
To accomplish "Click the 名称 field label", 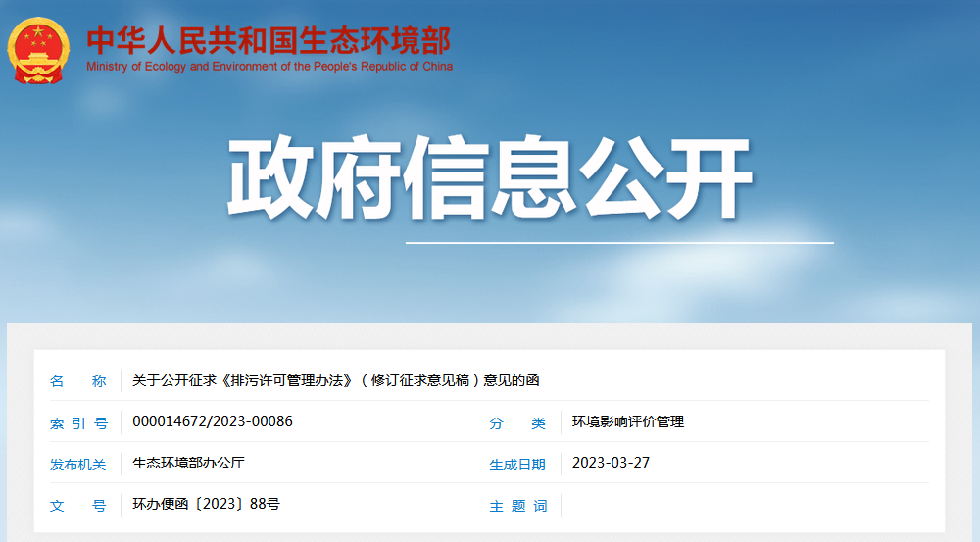I will click(x=78, y=381).
